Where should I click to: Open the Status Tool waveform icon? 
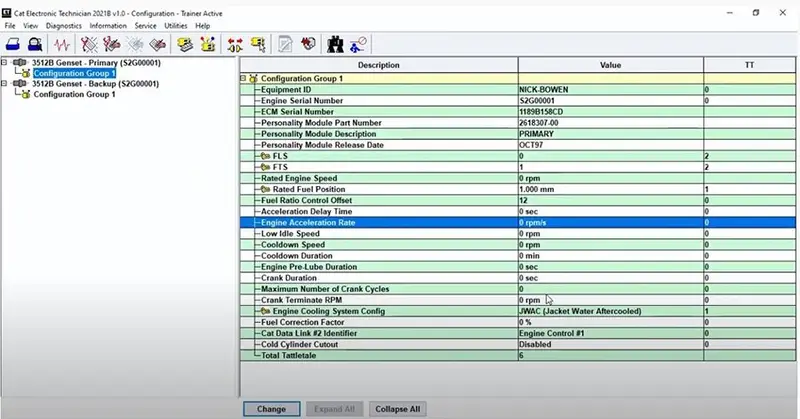tap(62, 45)
